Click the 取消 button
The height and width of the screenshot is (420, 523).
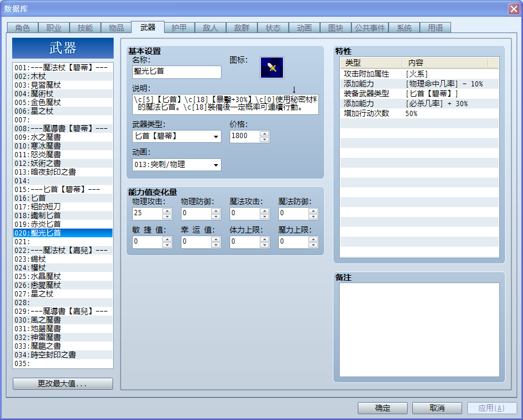tap(437, 408)
